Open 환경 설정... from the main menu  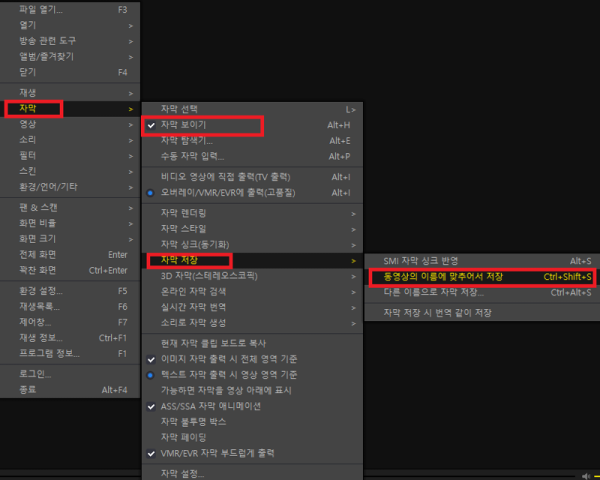point(70,291)
